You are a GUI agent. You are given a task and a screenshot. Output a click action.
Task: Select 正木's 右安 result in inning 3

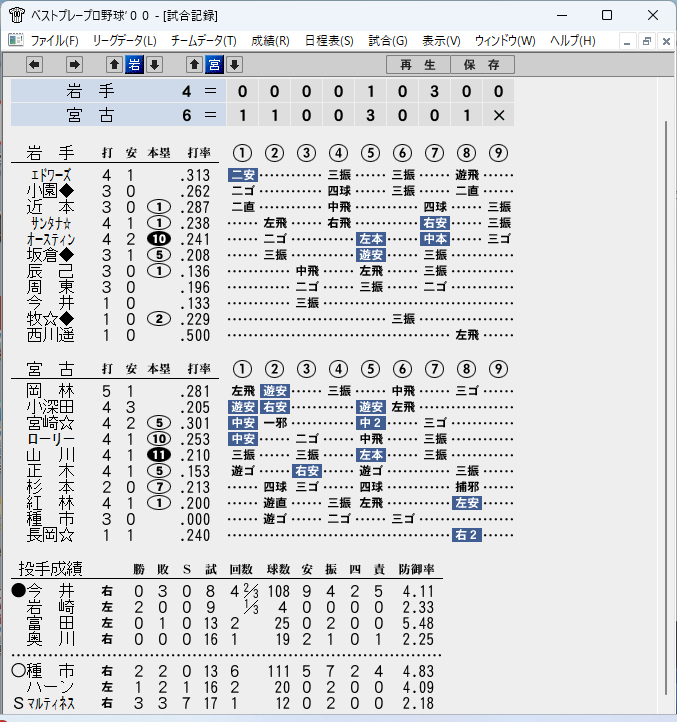point(307,471)
